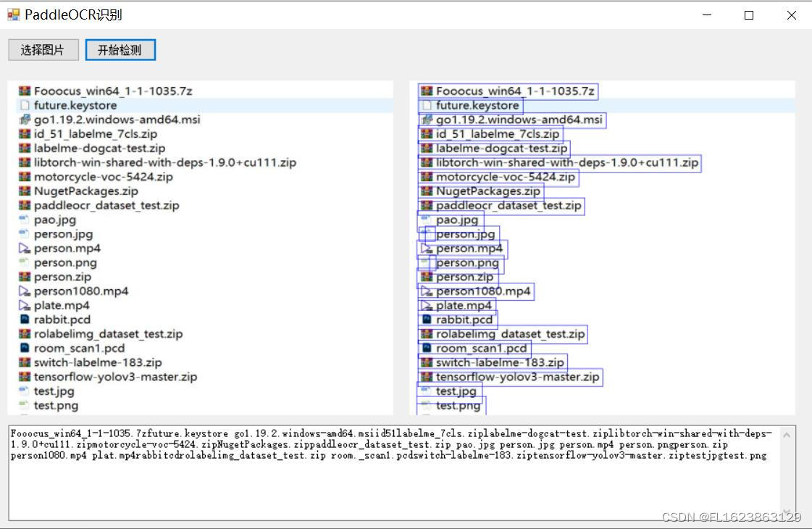Screen dimensions: 812x529
Task: Click the archive icon beside person.zip in source image
Action: coord(25,277)
